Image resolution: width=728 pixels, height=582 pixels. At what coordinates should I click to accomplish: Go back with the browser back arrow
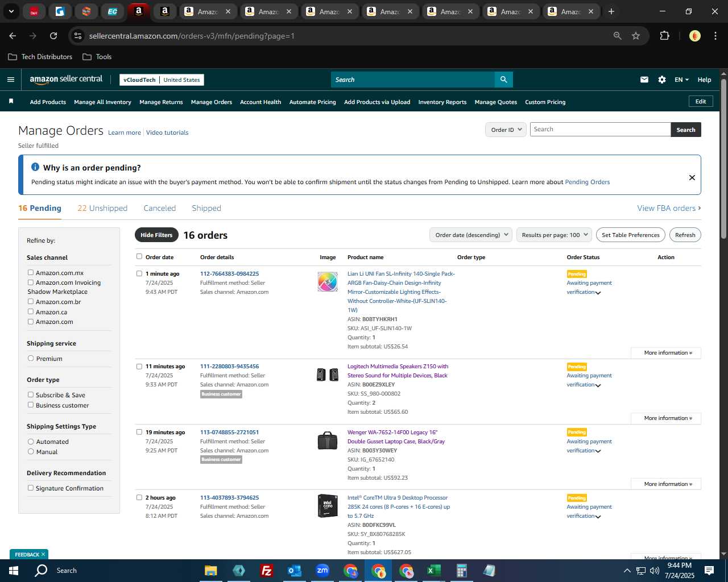coord(13,36)
